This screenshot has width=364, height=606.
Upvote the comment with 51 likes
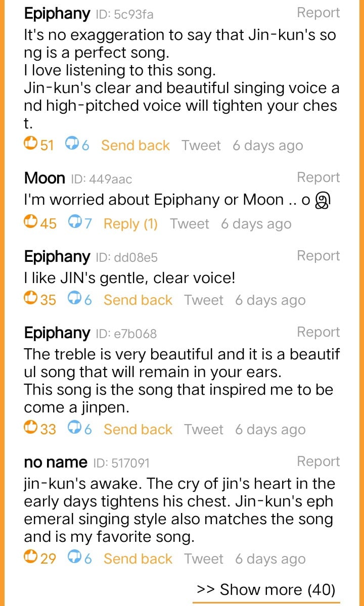38,146
